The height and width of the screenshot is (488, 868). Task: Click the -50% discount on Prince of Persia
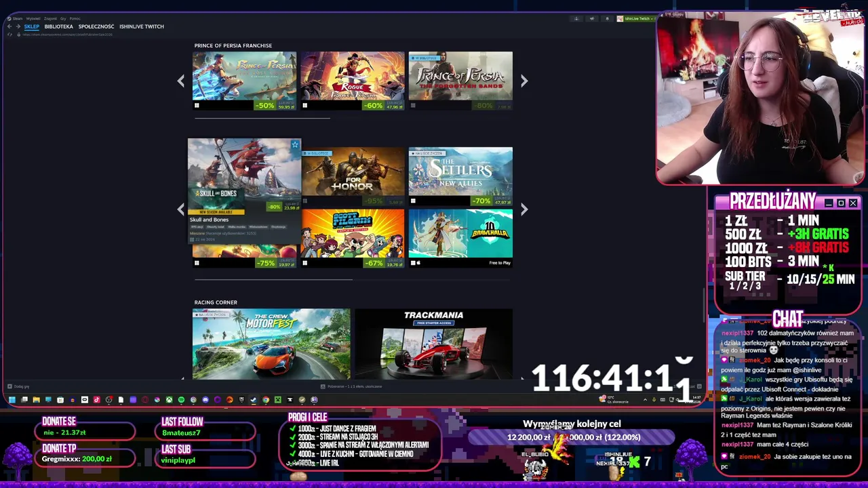(265, 106)
